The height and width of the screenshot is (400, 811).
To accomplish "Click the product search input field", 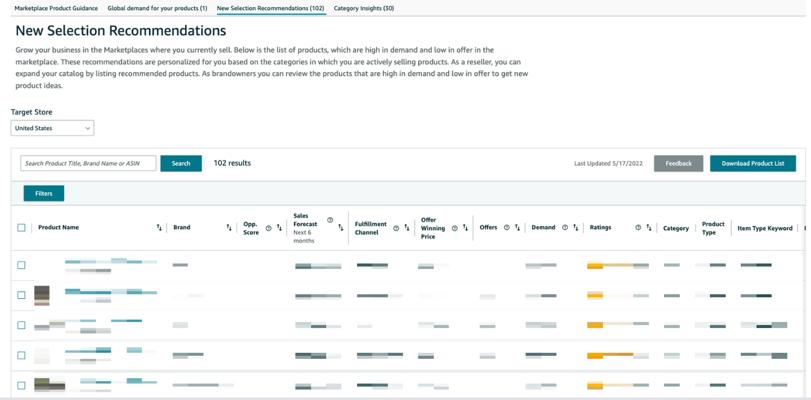I will pyautogui.click(x=88, y=163).
